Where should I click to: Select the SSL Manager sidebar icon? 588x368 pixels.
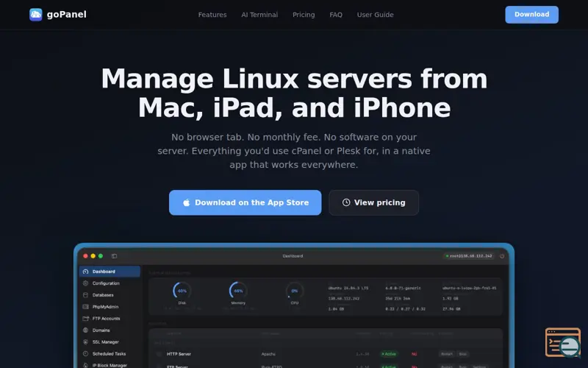(x=85, y=342)
